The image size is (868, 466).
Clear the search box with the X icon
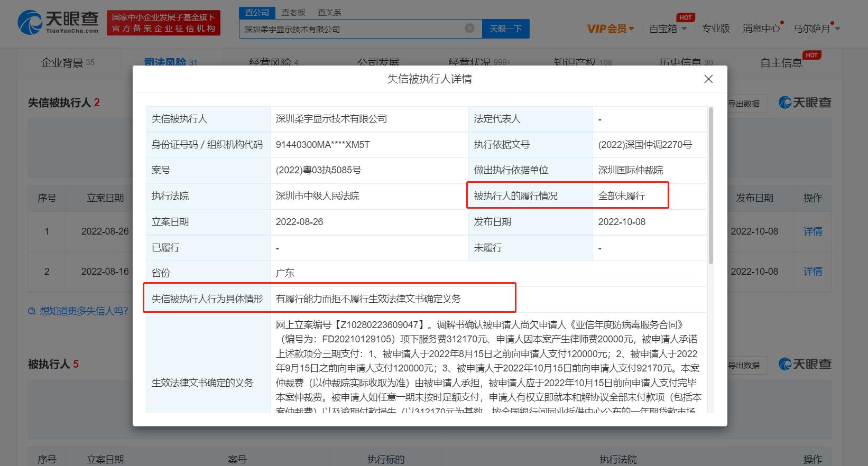[x=469, y=28]
